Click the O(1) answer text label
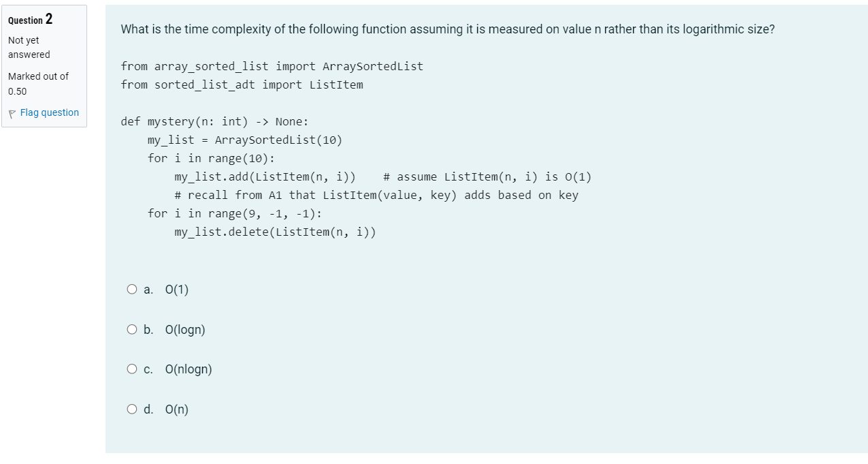 click(x=176, y=290)
